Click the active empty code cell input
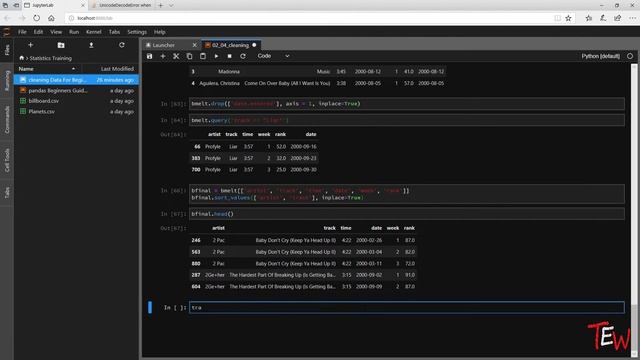Image resolution: width=640 pixels, height=360 pixels. [x=407, y=307]
